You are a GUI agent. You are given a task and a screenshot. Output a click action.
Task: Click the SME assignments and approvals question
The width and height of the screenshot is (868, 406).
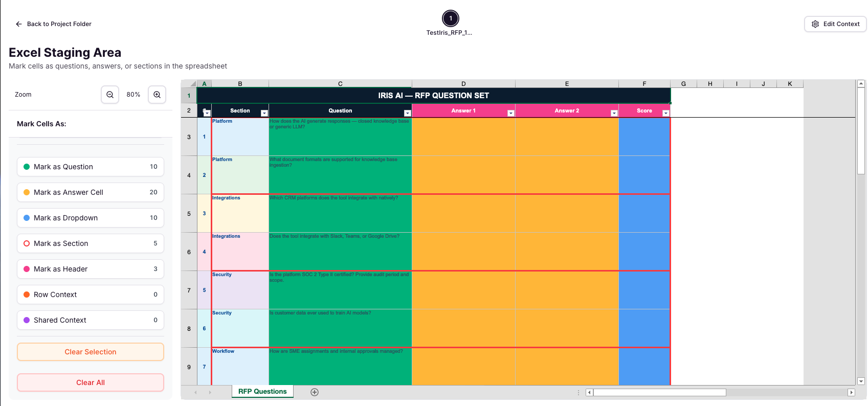click(340, 367)
